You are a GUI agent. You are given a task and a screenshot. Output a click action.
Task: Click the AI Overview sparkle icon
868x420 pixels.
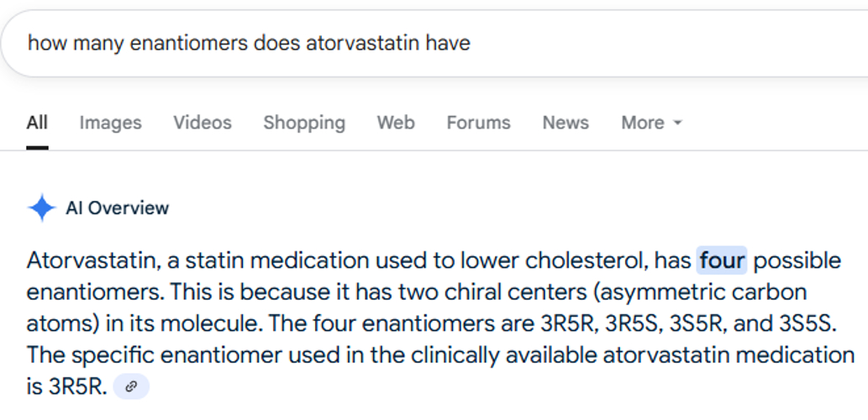point(41,207)
